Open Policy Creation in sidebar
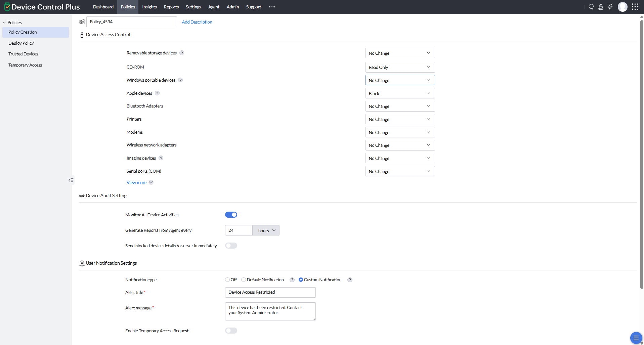This screenshot has width=644, height=345. [36, 32]
